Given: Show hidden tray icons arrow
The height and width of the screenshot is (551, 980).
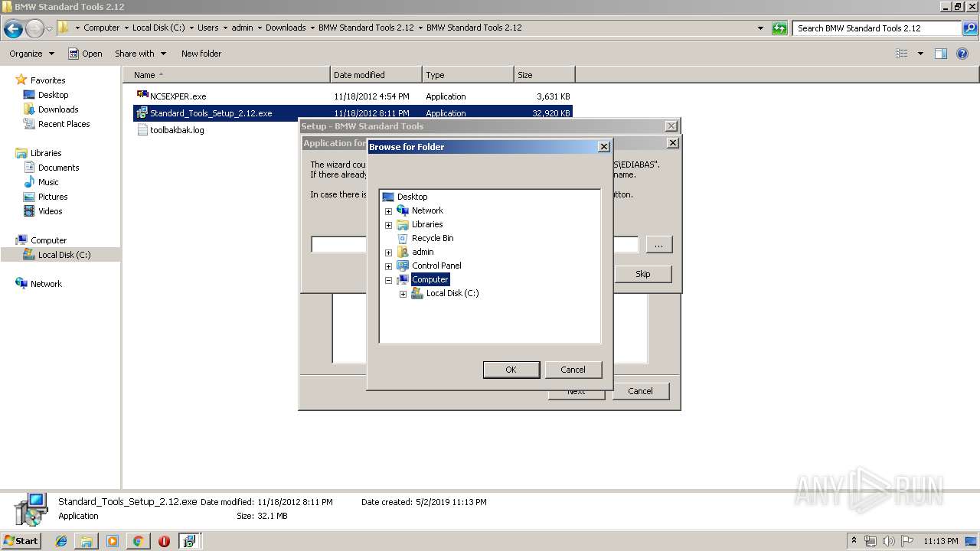Looking at the screenshot, I should point(854,541).
